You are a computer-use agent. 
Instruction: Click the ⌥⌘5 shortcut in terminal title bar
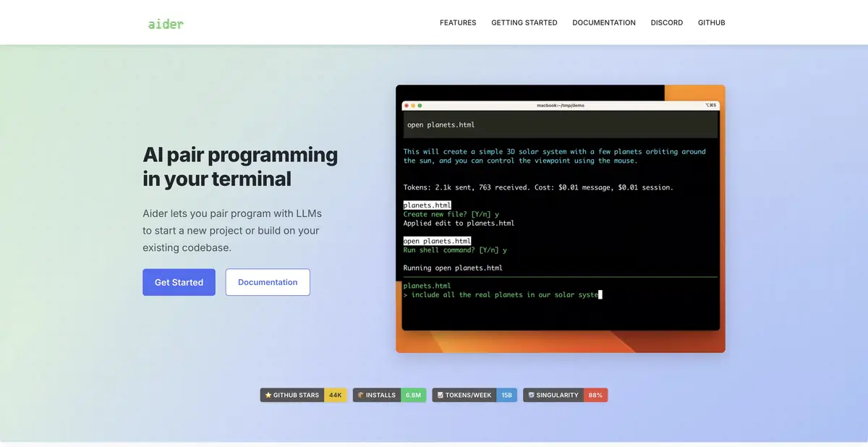(x=710, y=106)
